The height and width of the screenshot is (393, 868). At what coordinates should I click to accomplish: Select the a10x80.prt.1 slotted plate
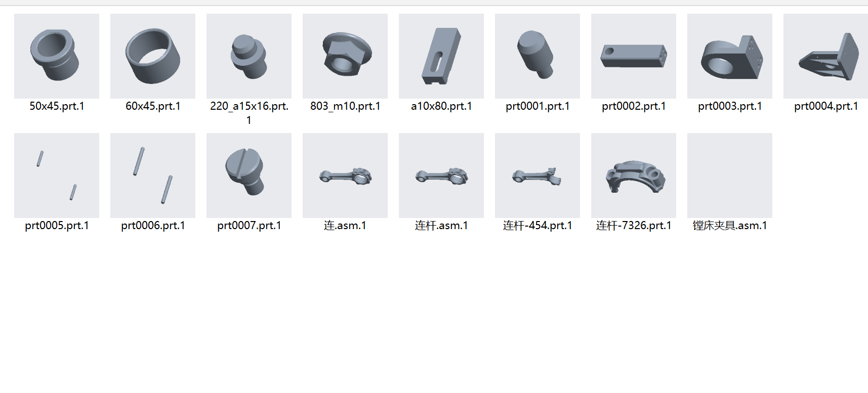tap(441, 56)
